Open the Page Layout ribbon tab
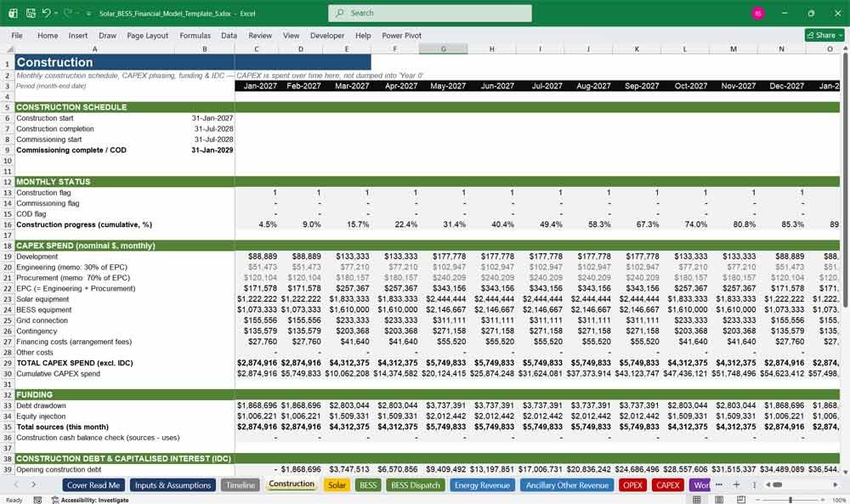The width and height of the screenshot is (850, 504). 147,35
